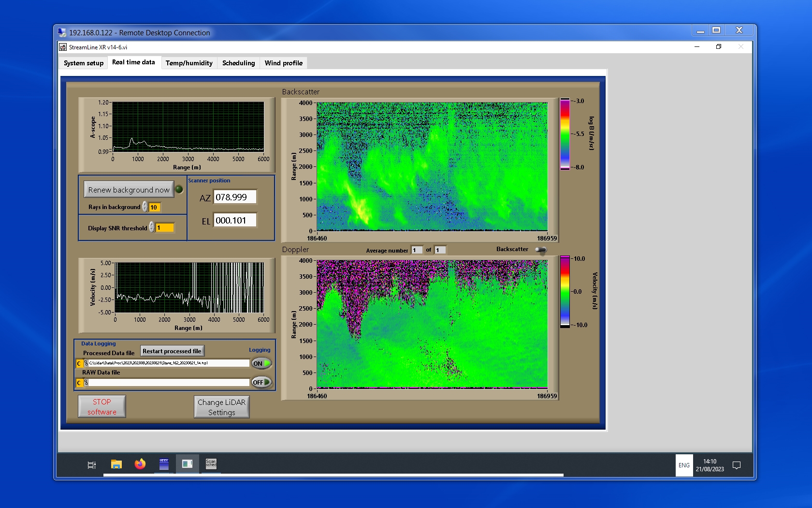Image resolution: width=812 pixels, height=508 pixels.
Task: Click the blue striped taskbar app icon
Action: coord(164,464)
